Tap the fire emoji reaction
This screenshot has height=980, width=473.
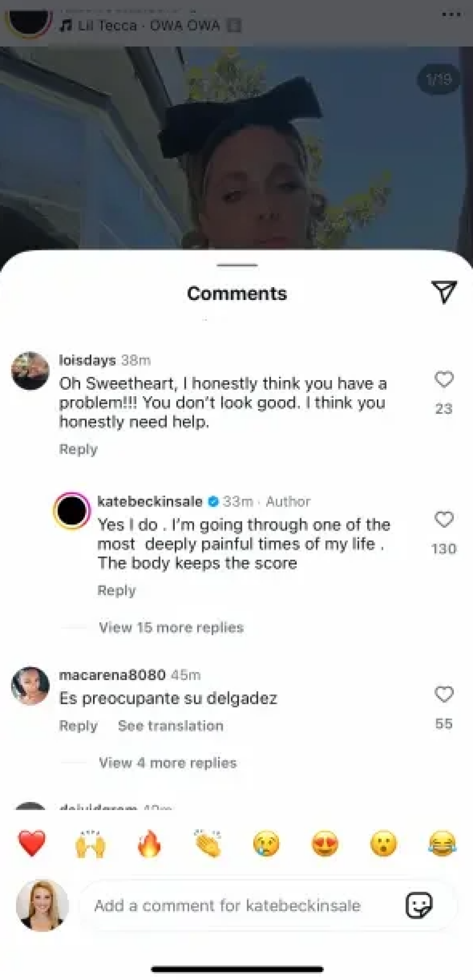(x=149, y=842)
